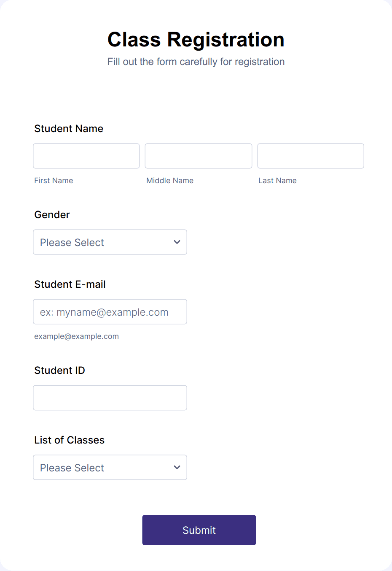Viewport: 392px width, 571px height.
Task: Select the Middle Name field
Action: 198,156
